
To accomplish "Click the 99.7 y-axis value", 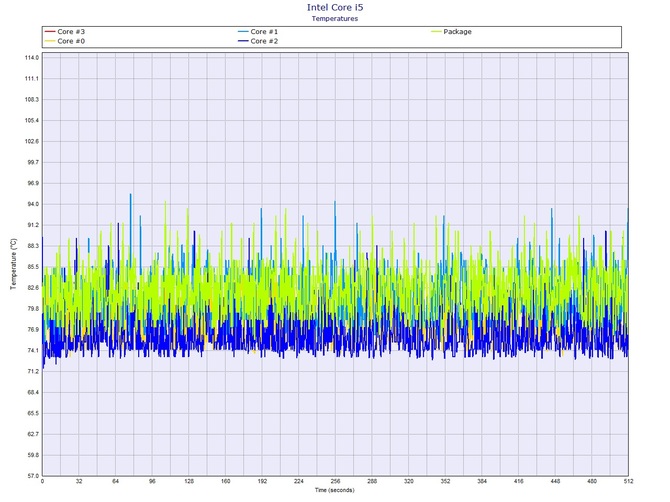I will click(34, 162).
